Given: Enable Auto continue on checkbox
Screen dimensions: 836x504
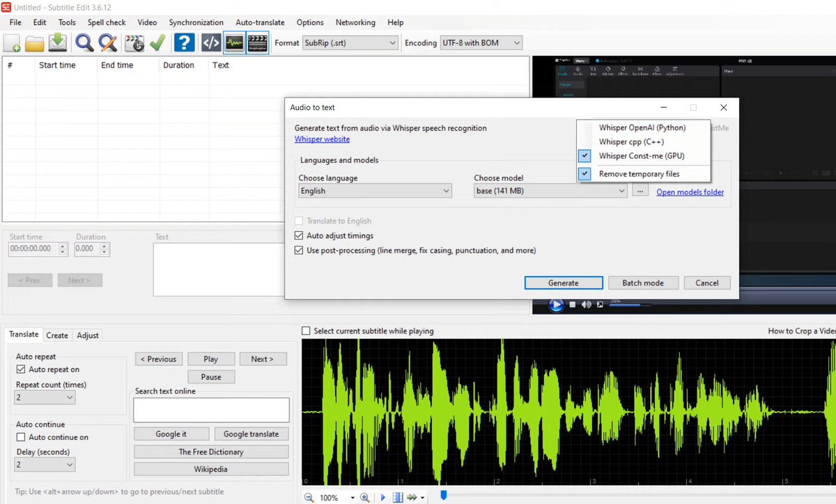Looking at the screenshot, I should (21, 437).
